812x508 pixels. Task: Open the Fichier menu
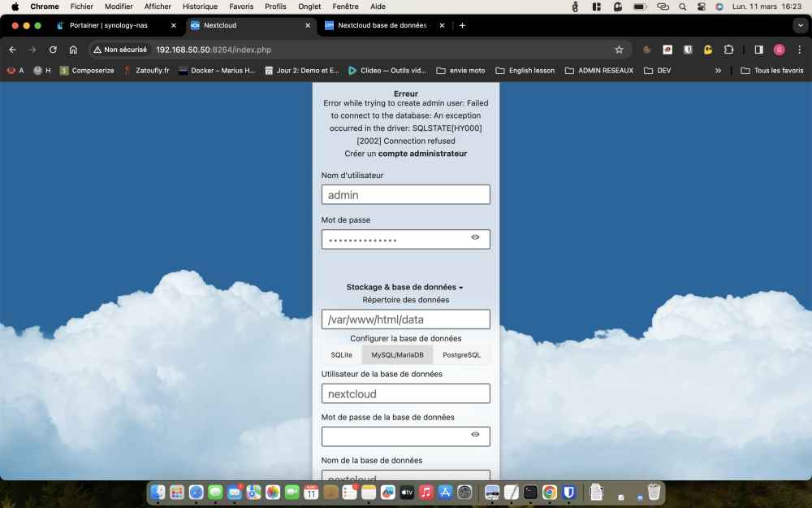82,7
